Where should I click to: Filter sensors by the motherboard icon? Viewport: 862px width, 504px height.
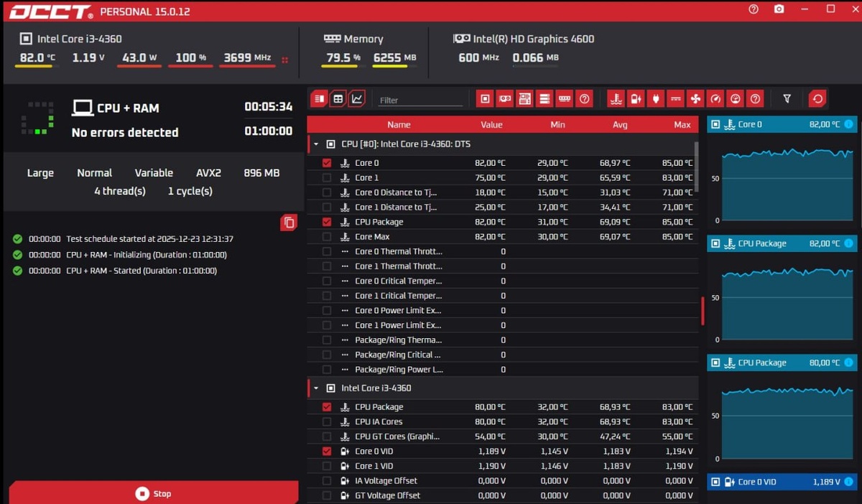pos(524,98)
